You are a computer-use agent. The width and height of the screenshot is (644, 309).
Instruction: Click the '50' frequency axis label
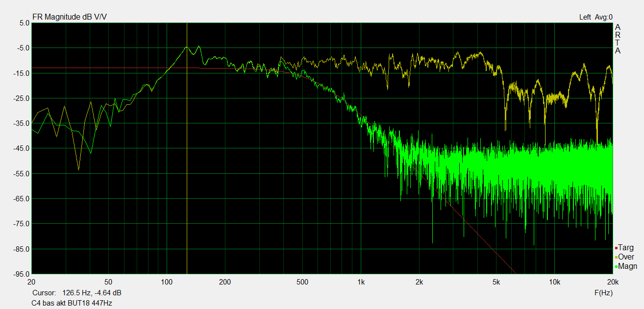point(108,282)
